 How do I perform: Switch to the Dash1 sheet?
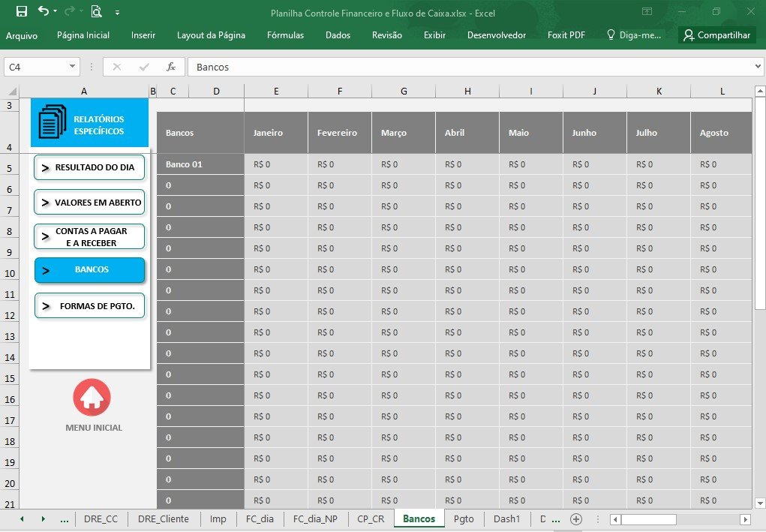coord(506,518)
